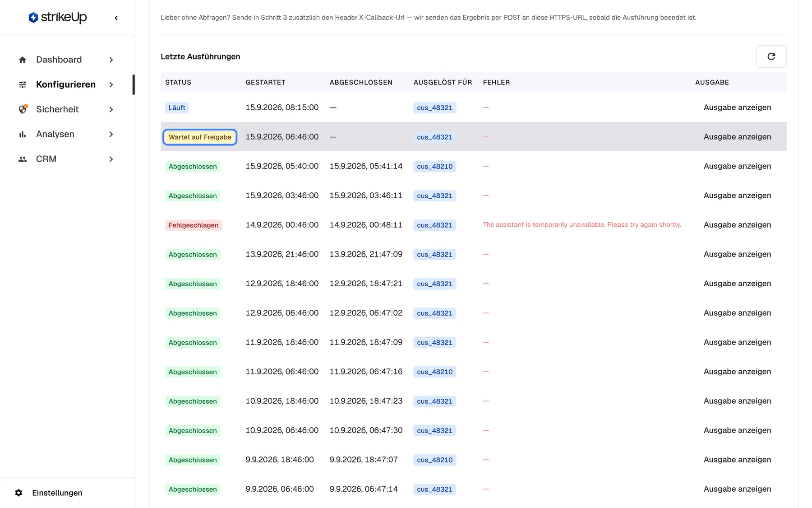Click the temporarily unavailable error message
The height and width of the screenshot is (508, 812).
pyautogui.click(x=582, y=225)
